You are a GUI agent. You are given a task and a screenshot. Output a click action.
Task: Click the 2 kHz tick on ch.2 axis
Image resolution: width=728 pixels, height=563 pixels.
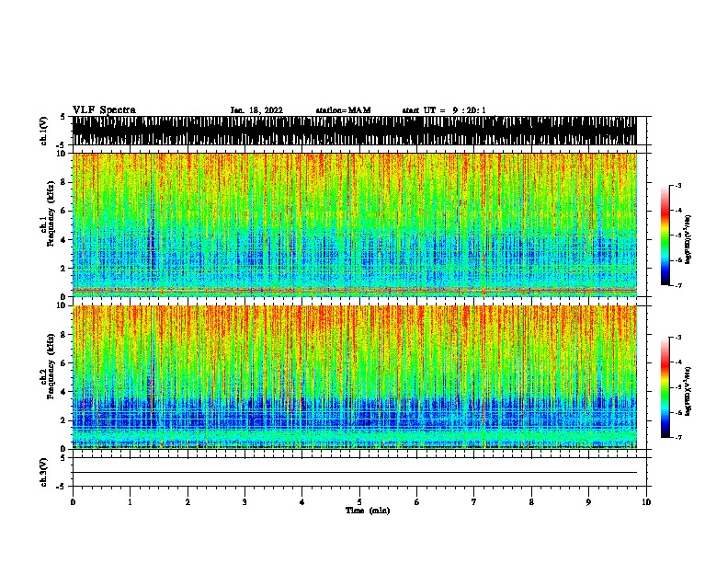(x=63, y=420)
